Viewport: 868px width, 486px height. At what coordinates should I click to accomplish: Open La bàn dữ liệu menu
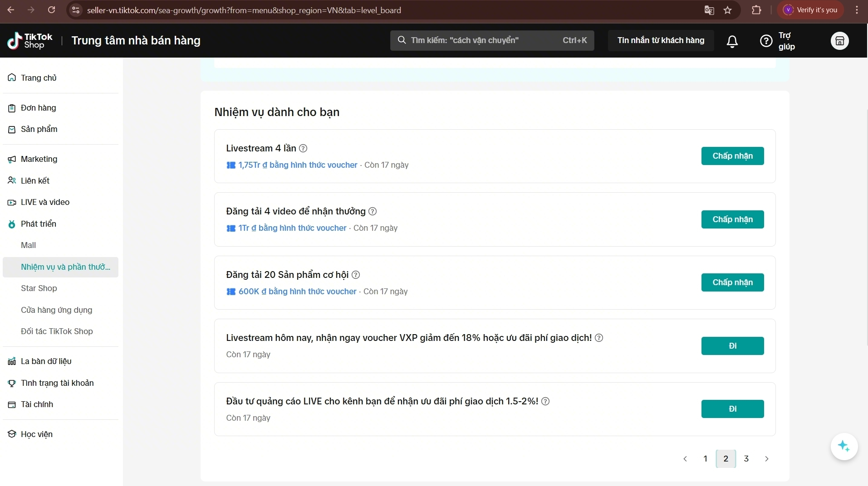pos(60,361)
